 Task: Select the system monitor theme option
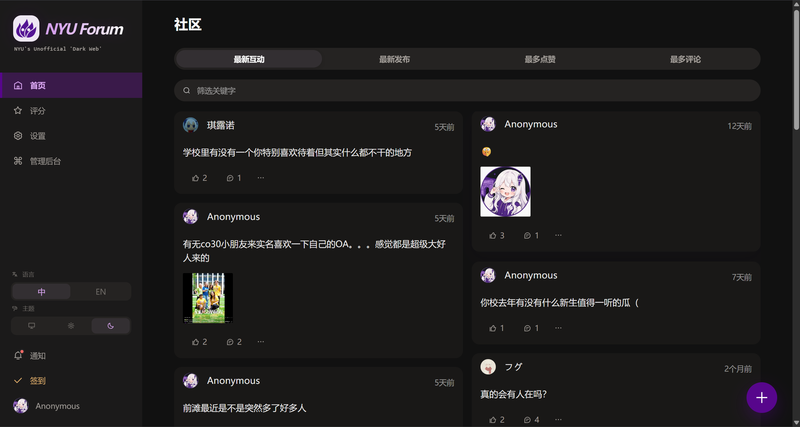coord(32,326)
